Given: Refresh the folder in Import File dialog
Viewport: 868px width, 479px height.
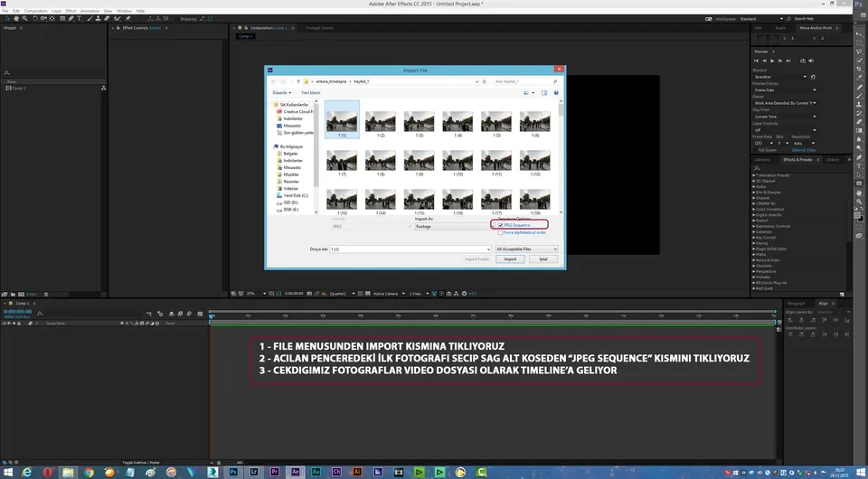Looking at the screenshot, I should pos(485,81).
